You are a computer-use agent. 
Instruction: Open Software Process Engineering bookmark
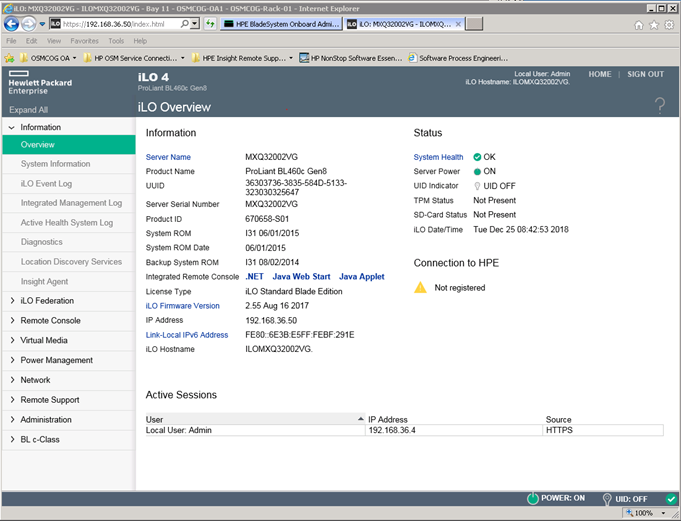click(x=458, y=58)
